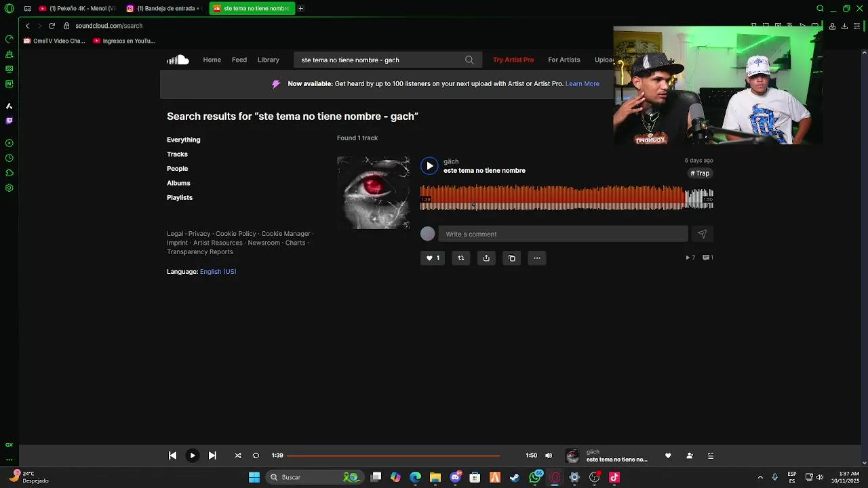
Task: Mute using the volume icon in player
Action: [x=549, y=455]
